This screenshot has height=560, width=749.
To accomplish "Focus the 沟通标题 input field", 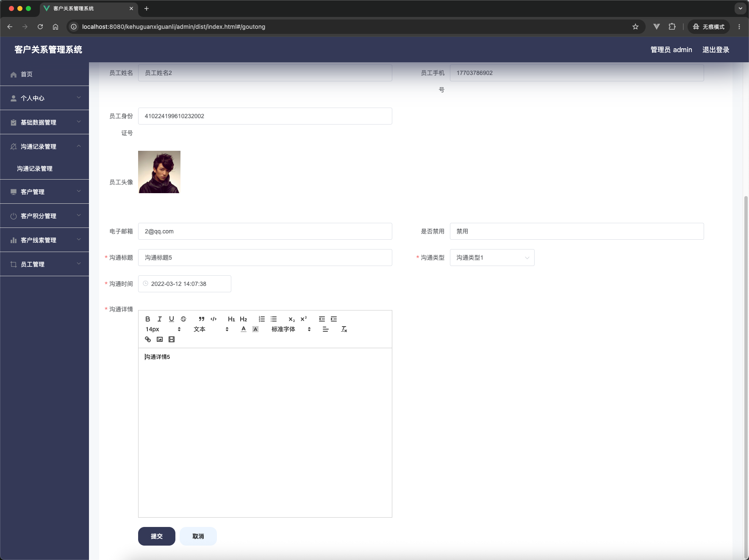I will pyautogui.click(x=265, y=258).
